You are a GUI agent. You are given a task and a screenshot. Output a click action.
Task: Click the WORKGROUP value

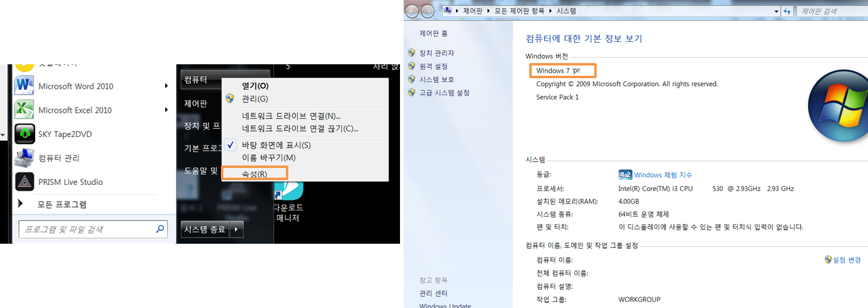[639, 300]
